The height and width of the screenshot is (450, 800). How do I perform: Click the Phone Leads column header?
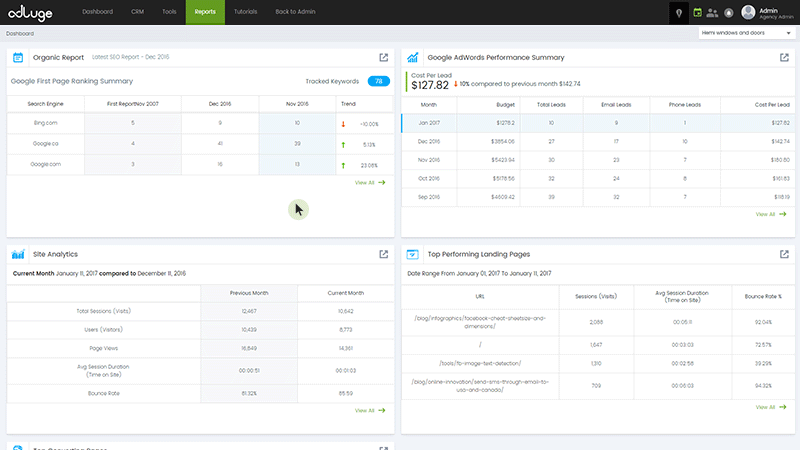pyautogui.click(x=685, y=105)
